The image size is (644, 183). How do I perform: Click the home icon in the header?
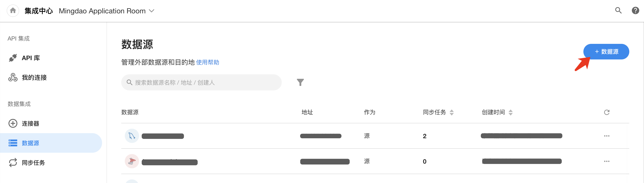click(x=13, y=11)
